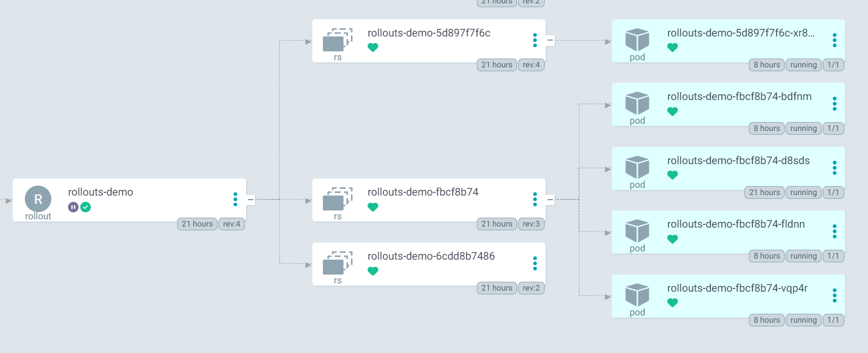This screenshot has width=868, height=353.
Task: Collapse children of rollouts-demo rollout node
Action: point(251,199)
